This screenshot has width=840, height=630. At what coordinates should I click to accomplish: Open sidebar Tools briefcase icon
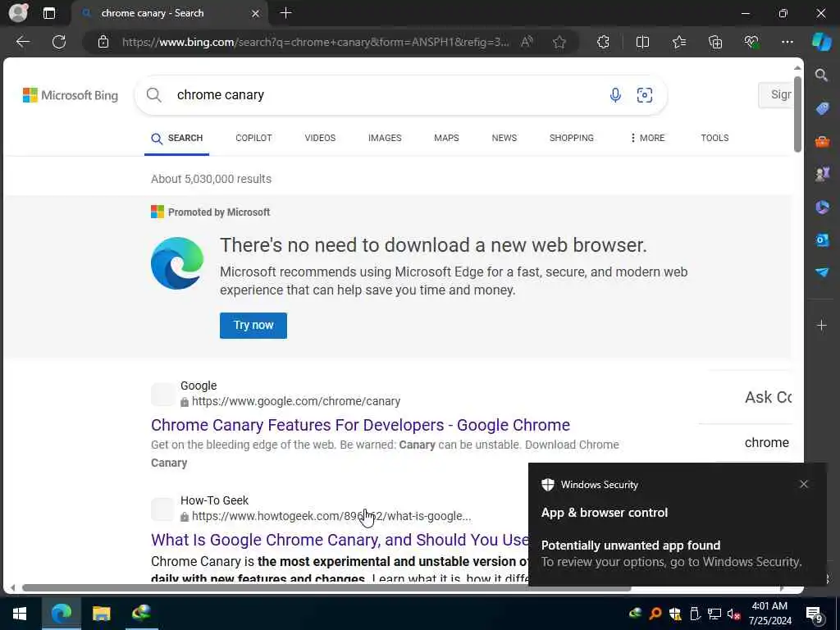[x=822, y=141]
